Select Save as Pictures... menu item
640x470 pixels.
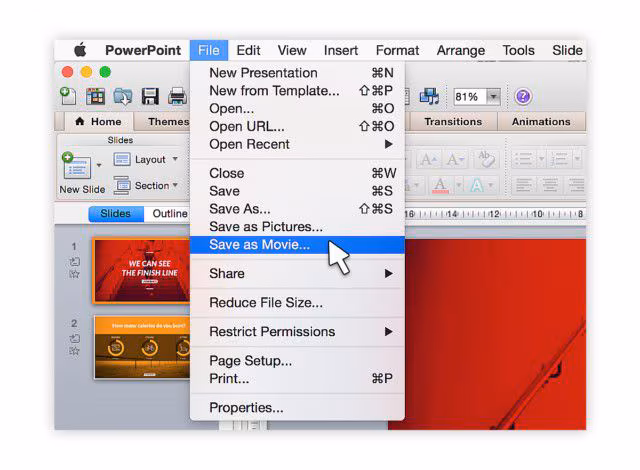point(297,226)
